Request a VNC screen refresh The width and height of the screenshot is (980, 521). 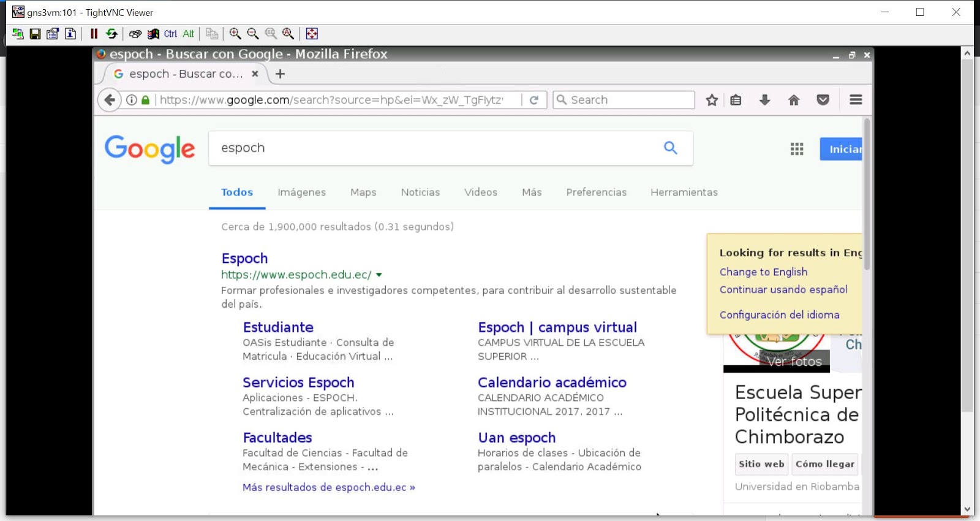click(x=111, y=34)
